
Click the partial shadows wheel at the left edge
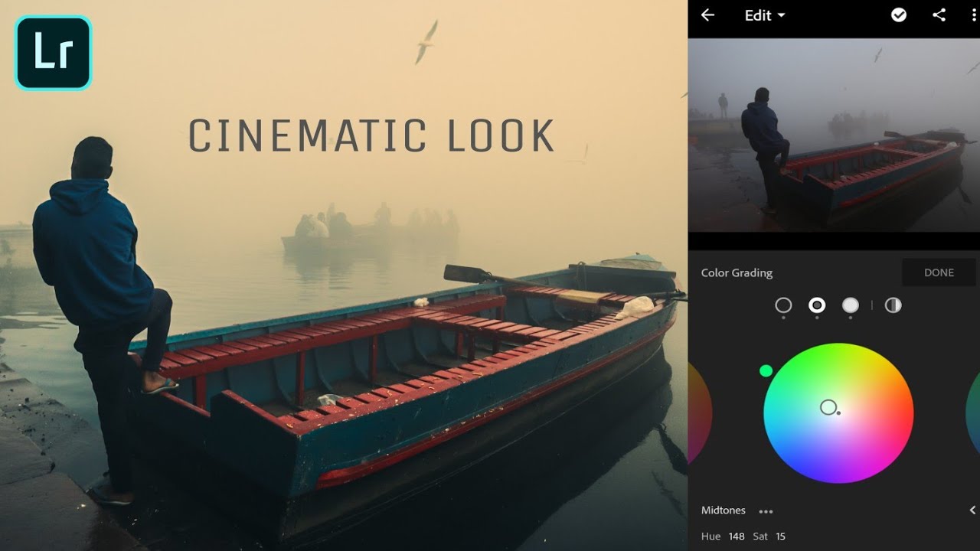pos(700,413)
